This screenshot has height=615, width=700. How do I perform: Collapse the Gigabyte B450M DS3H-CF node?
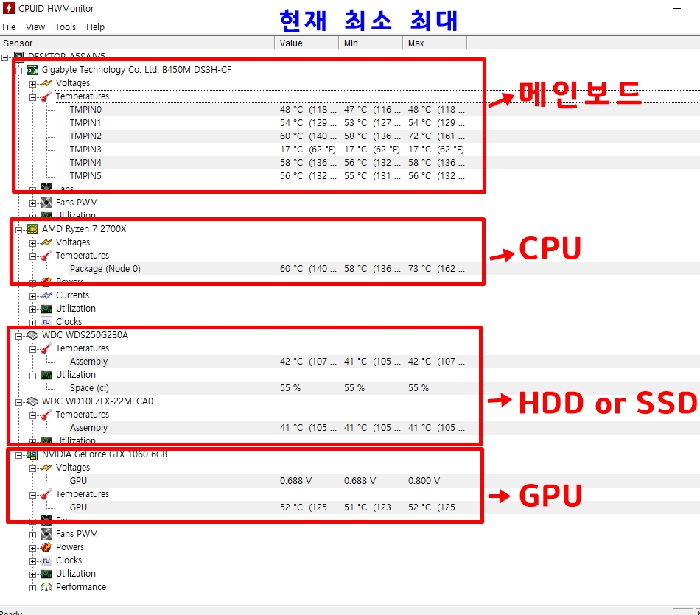18,71
